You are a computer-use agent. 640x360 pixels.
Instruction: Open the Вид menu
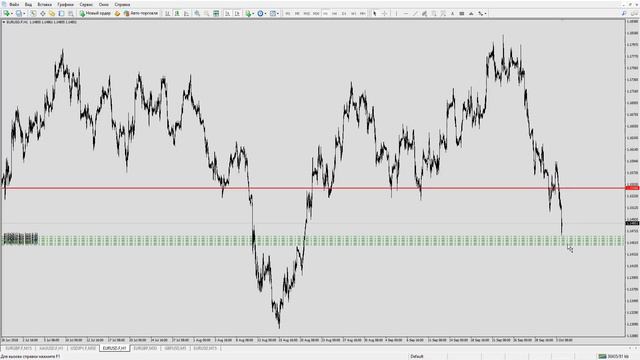28,4
